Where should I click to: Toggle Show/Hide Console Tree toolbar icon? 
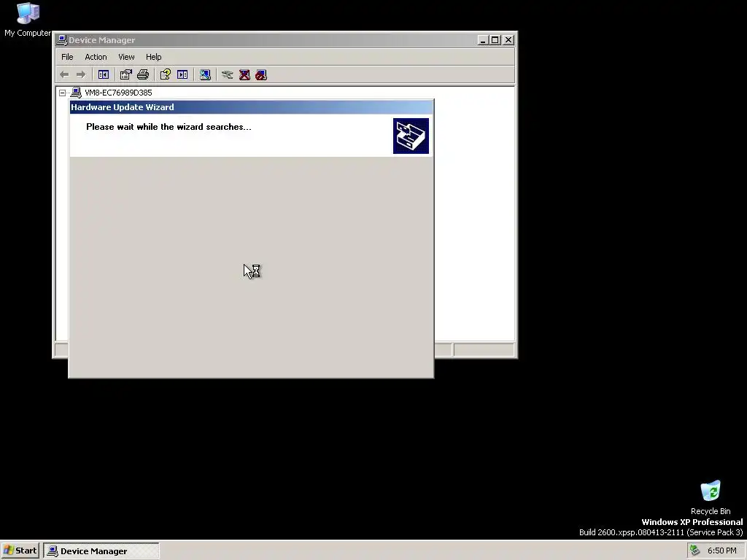pyautogui.click(x=104, y=75)
